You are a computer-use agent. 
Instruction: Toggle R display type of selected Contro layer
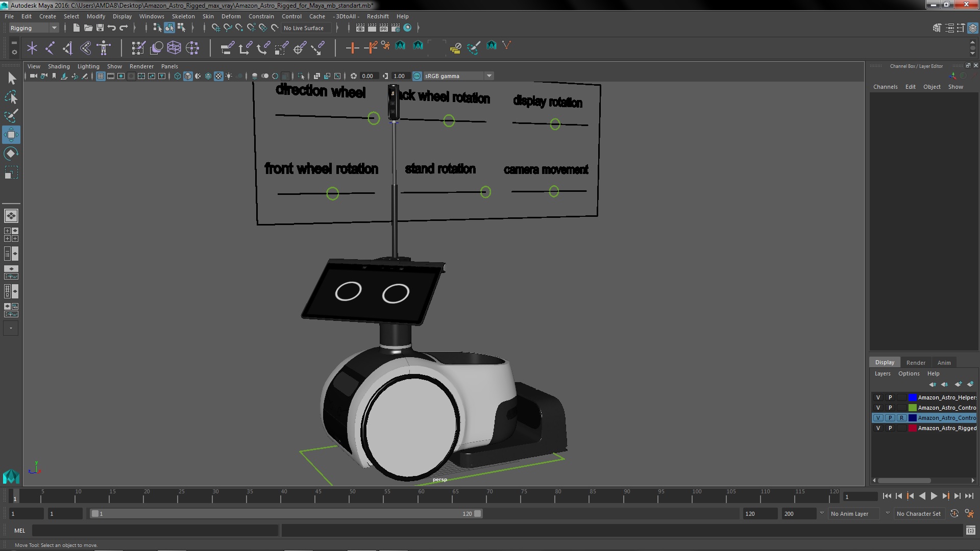click(x=902, y=418)
